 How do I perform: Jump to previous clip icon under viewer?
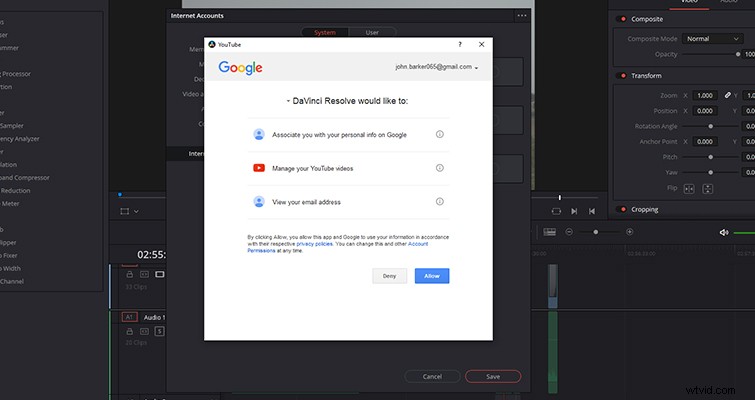pos(592,211)
